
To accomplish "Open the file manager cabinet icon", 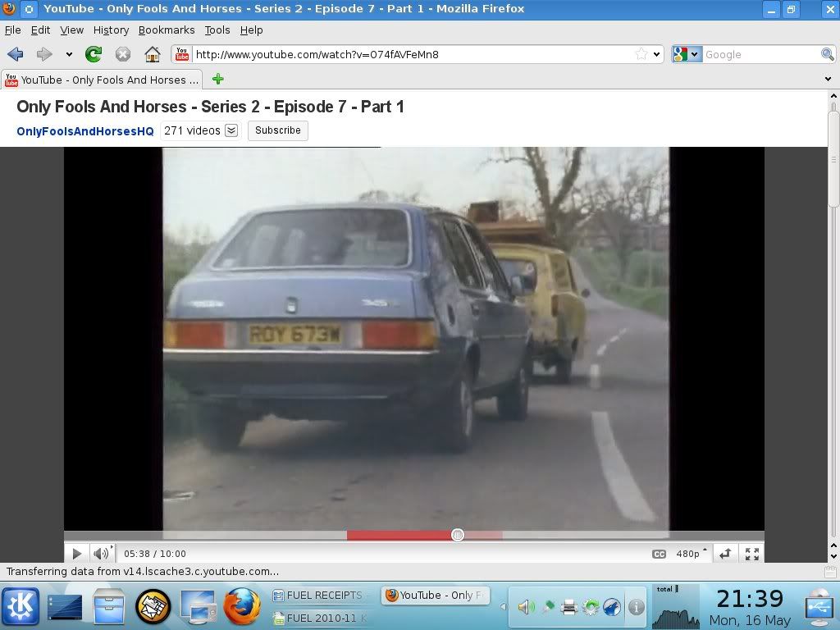I will click(x=109, y=607).
